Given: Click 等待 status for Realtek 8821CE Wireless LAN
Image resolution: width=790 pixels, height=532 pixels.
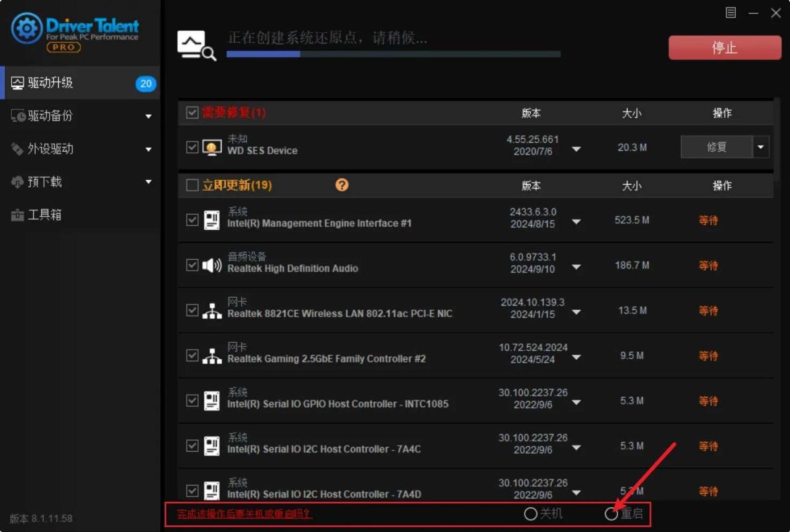Looking at the screenshot, I should [709, 310].
